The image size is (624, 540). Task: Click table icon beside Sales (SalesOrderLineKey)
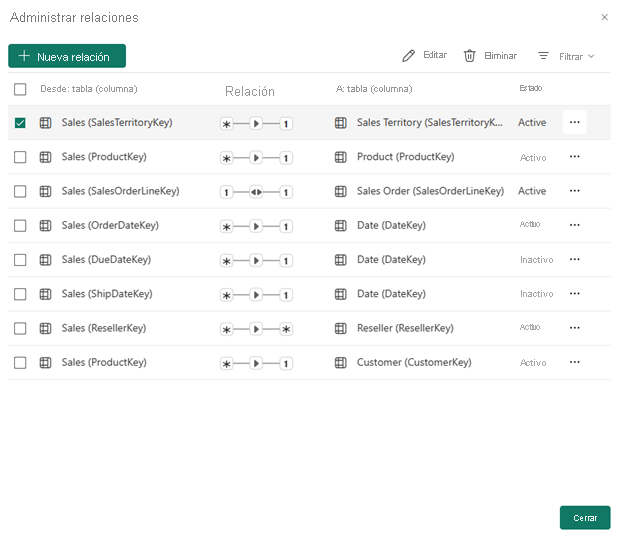pos(45,191)
